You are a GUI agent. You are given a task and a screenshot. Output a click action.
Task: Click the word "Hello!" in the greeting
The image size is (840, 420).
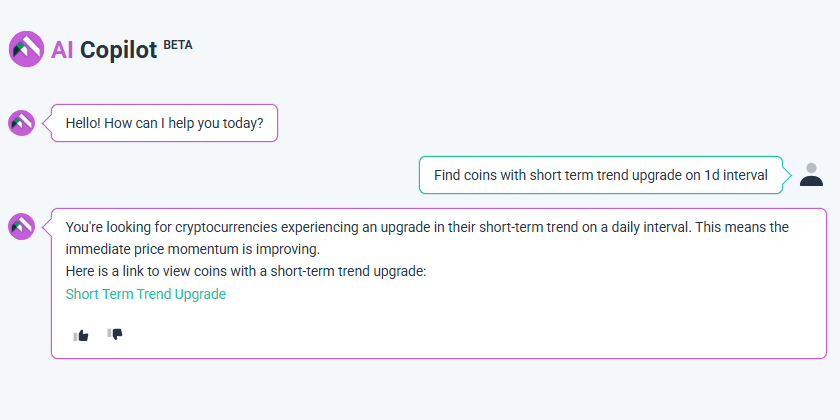(x=86, y=123)
